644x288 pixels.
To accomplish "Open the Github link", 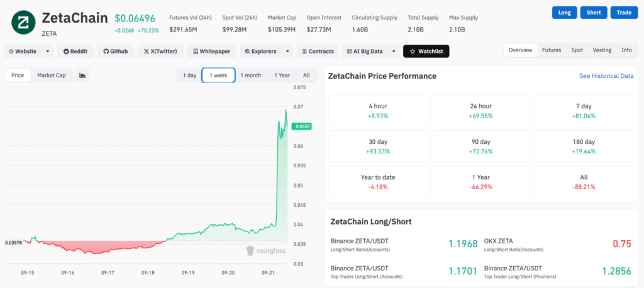I will pos(116,52).
